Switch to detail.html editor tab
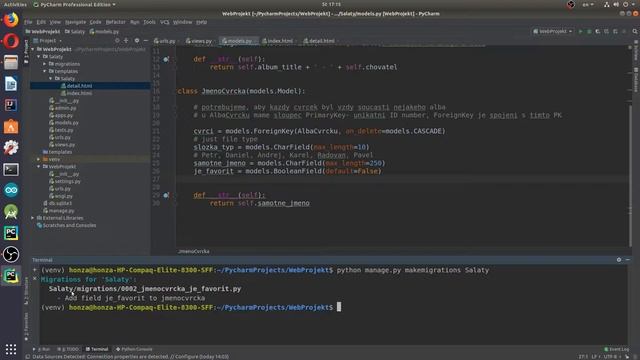640x360 pixels. 319,41
